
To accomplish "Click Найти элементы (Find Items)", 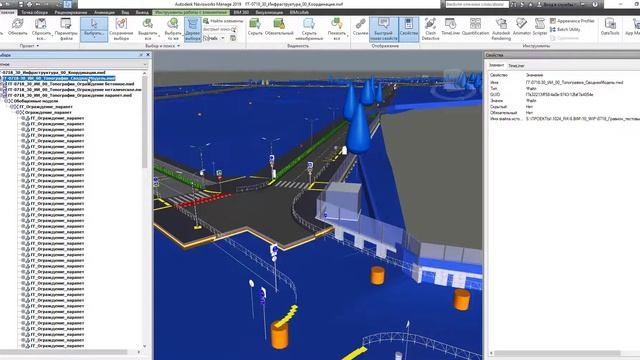I will (223, 21).
